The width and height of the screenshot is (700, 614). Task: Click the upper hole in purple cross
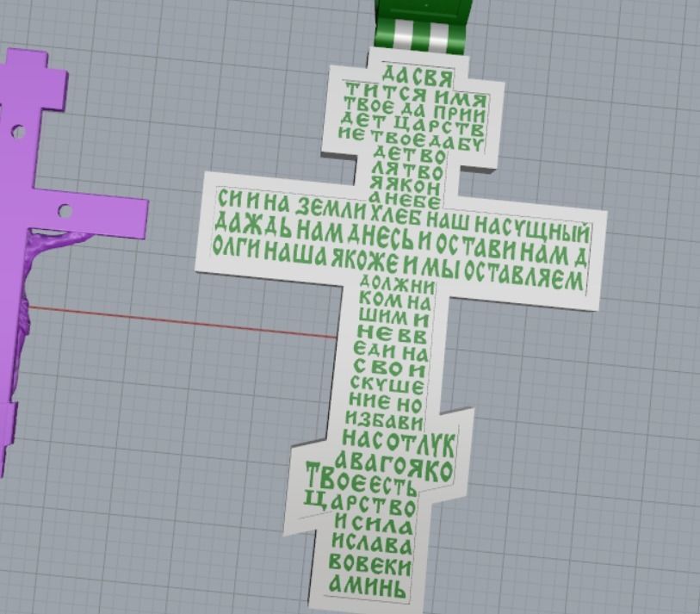tap(18, 132)
